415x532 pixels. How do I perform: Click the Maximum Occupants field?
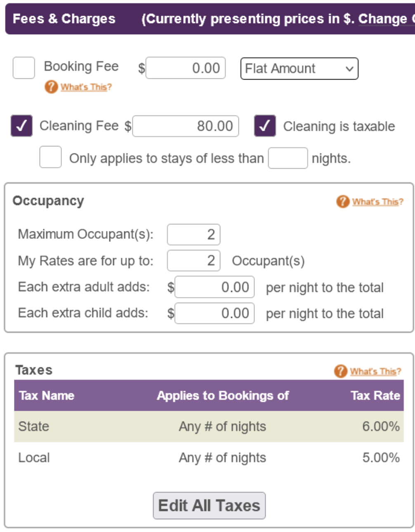tap(193, 235)
